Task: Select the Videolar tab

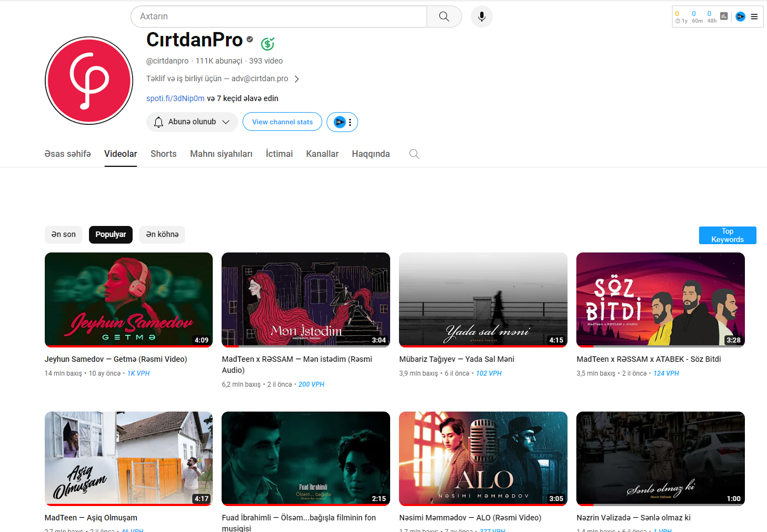Action: tap(120, 154)
